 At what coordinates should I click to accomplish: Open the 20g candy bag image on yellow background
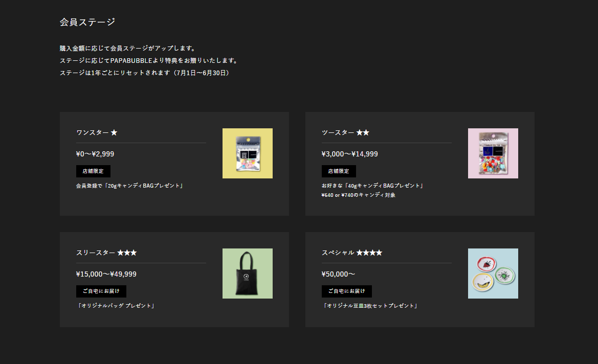click(248, 153)
